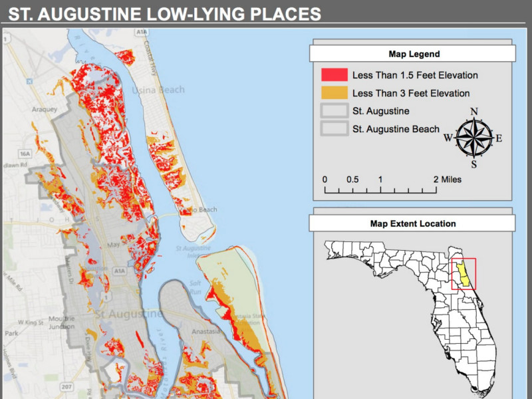Click the St. Augustine Low-Lying Places title
The height and width of the screenshot is (399, 532).
(164, 13)
